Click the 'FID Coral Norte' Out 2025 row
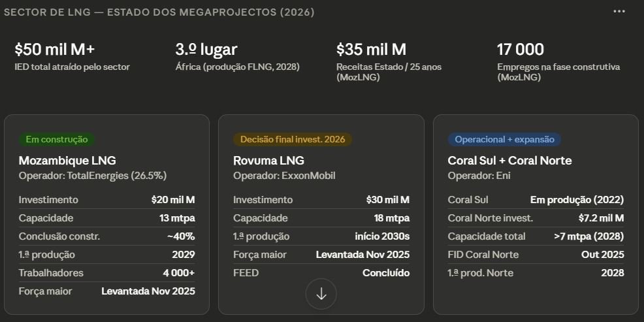 point(536,255)
